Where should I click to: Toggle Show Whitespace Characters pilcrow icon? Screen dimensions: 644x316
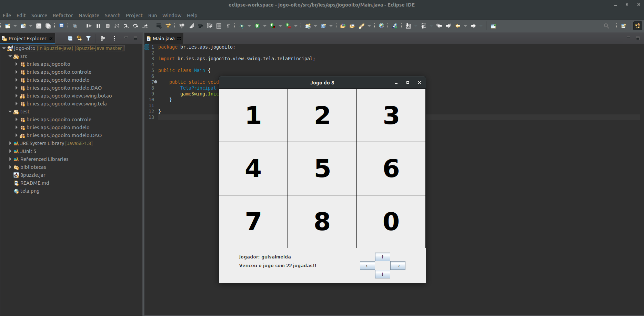coord(228,26)
